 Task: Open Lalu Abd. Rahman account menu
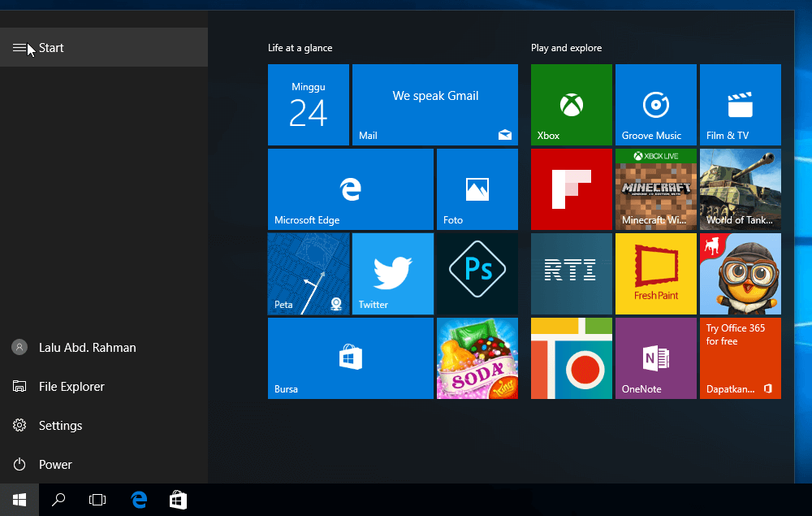pos(104,347)
